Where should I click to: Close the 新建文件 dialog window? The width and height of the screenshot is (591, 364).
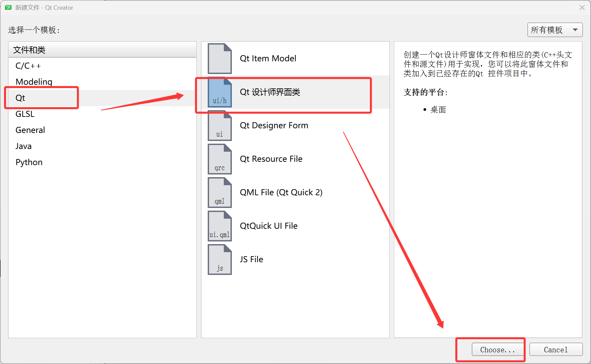point(582,7)
